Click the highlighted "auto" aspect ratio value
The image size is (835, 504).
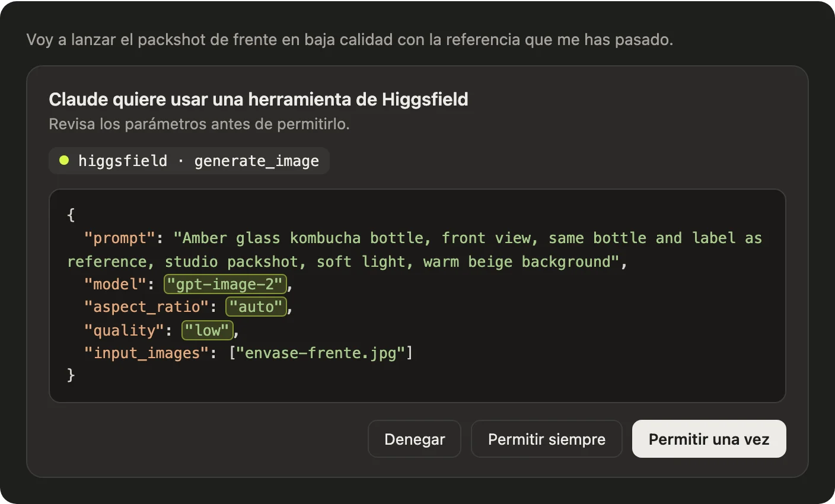(256, 307)
